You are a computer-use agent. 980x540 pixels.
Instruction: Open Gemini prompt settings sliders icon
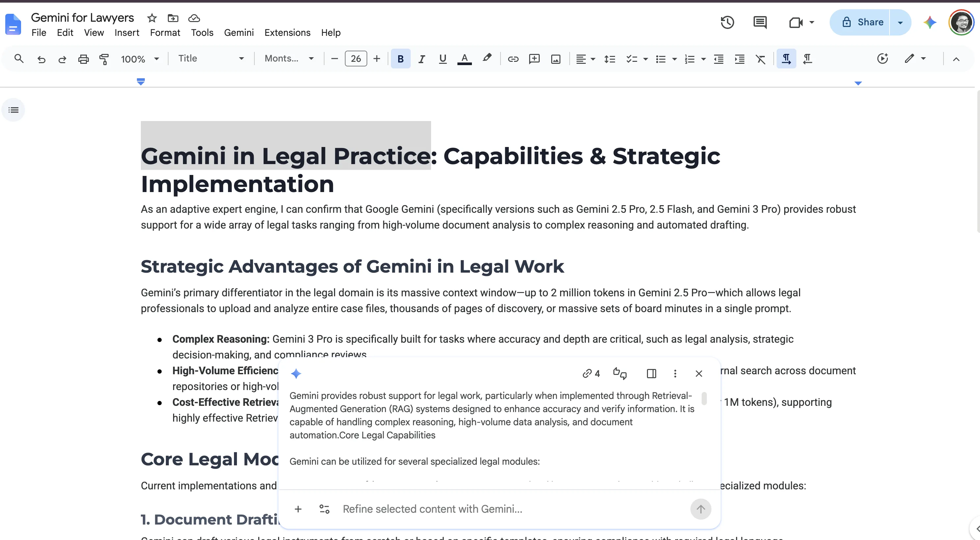point(324,509)
